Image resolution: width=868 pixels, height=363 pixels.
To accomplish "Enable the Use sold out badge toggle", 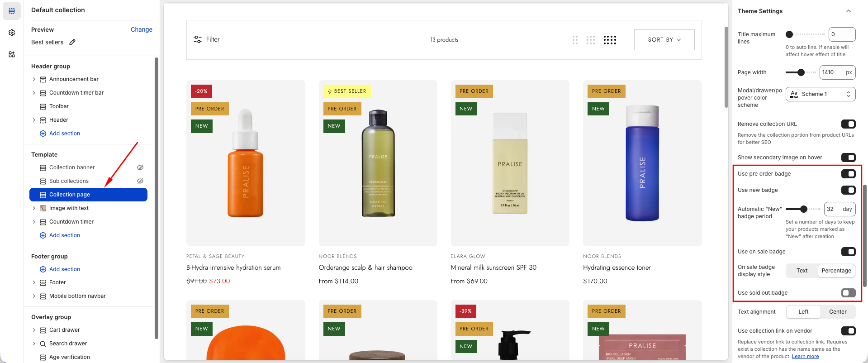I will pos(848,293).
